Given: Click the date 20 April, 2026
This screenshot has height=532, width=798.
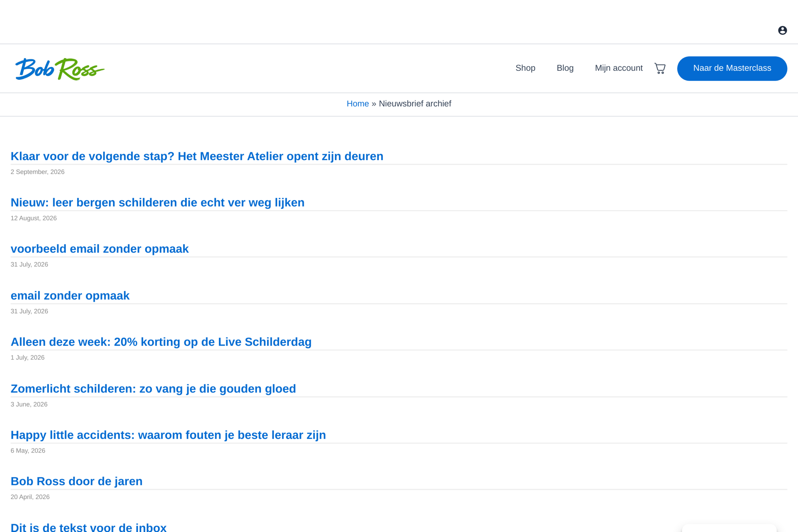Looking at the screenshot, I should click(x=30, y=497).
